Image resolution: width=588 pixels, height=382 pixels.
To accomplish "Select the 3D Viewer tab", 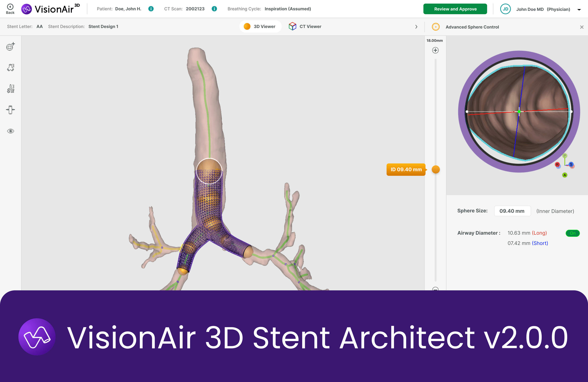I will click(x=260, y=26).
